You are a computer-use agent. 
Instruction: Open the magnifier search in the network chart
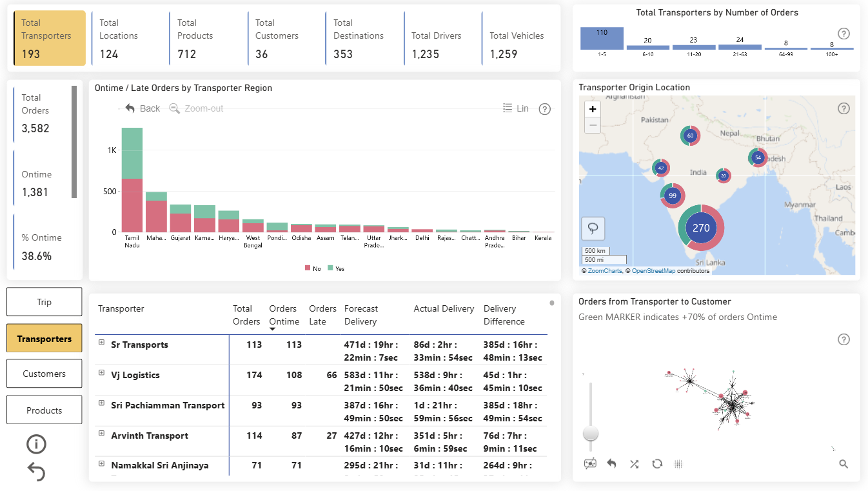[x=843, y=464]
